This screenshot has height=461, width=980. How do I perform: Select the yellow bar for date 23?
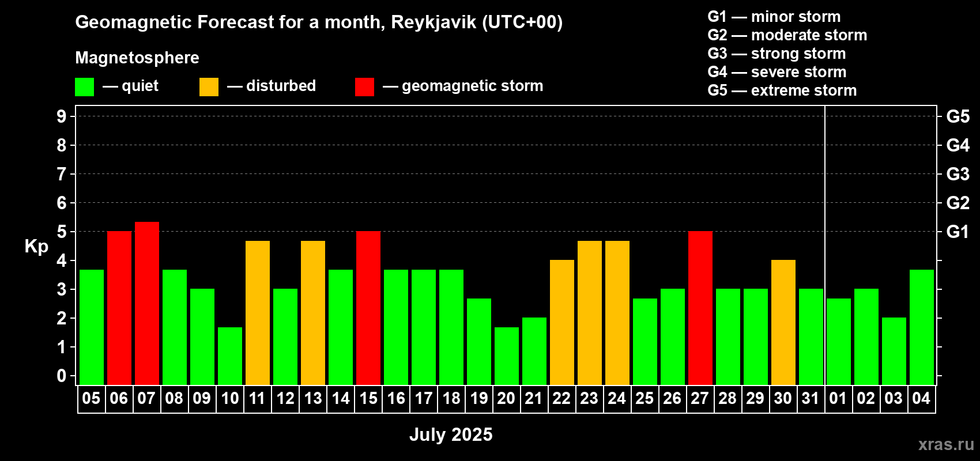point(590,313)
